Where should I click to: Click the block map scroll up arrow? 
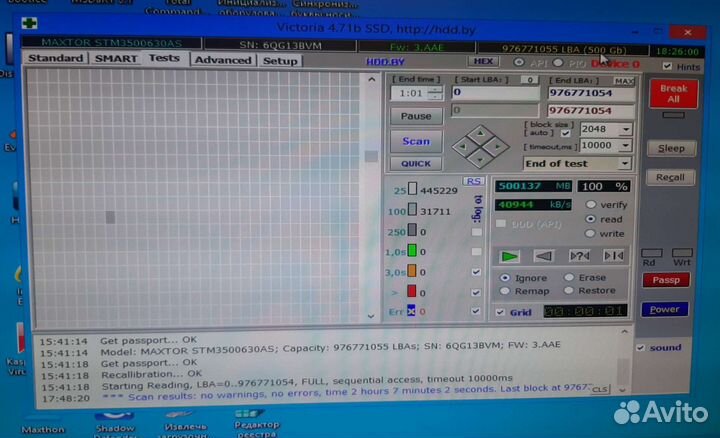click(x=371, y=79)
